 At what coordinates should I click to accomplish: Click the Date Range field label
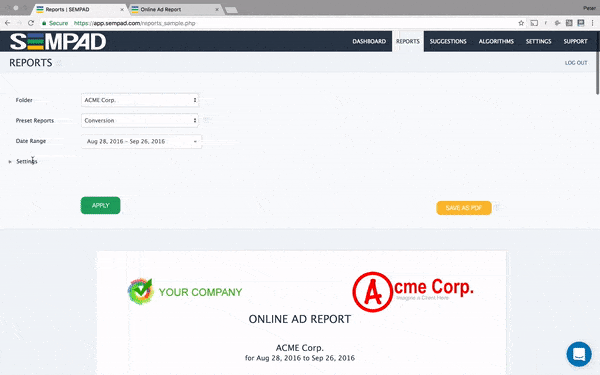click(x=31, y=141)
